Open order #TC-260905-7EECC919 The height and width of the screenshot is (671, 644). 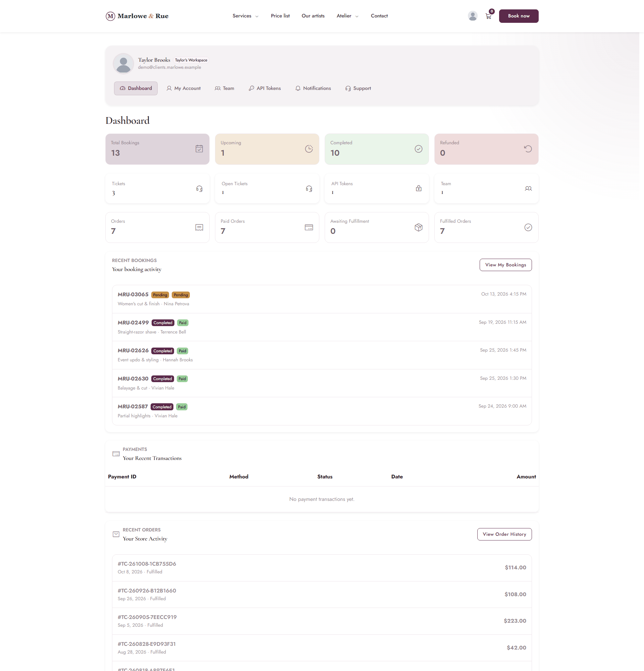coord(322,621)
